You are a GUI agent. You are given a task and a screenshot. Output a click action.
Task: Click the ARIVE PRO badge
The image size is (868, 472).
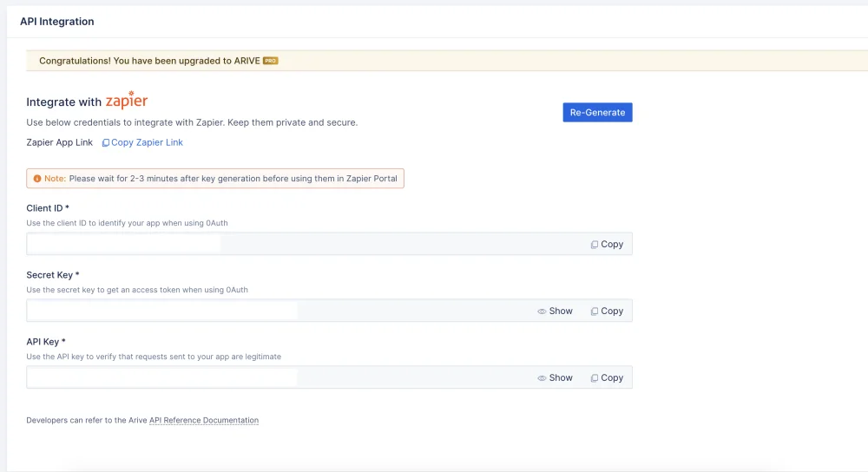[270, 61]
